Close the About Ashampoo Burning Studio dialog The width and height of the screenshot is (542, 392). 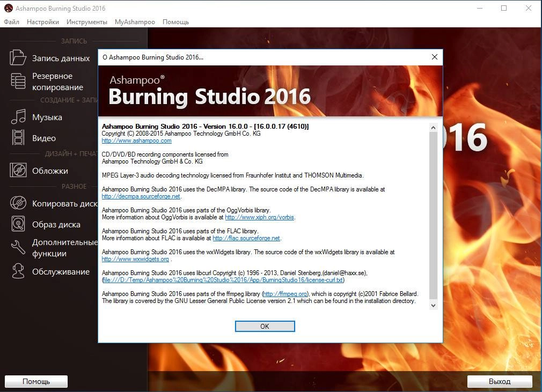(x=435, y=57)
